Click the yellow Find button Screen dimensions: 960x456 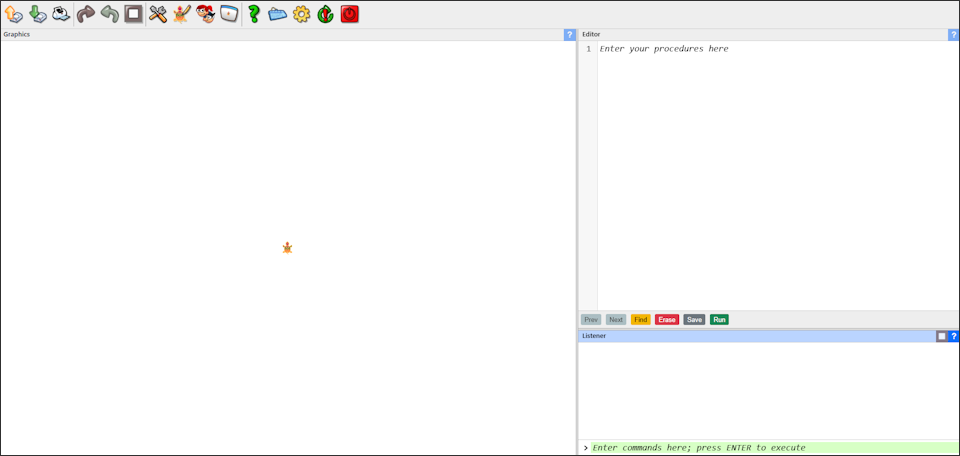(640, 320)
